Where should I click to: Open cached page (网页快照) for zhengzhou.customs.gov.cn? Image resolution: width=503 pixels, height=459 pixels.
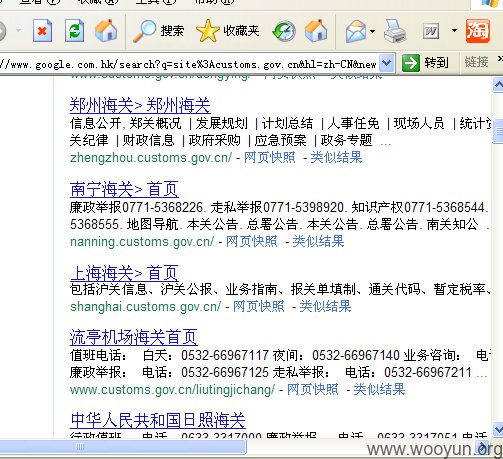[270, 157]
